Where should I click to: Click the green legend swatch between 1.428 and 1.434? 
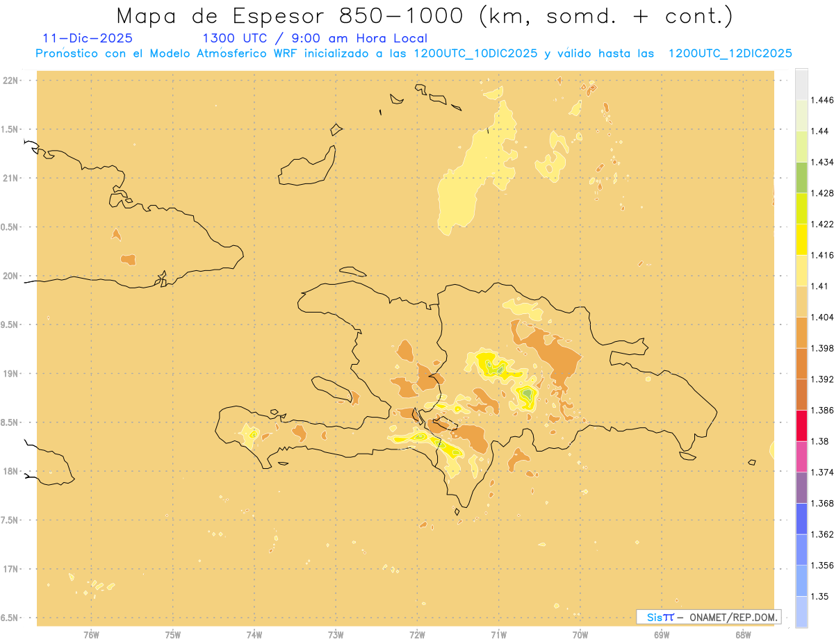click(801, 177)
